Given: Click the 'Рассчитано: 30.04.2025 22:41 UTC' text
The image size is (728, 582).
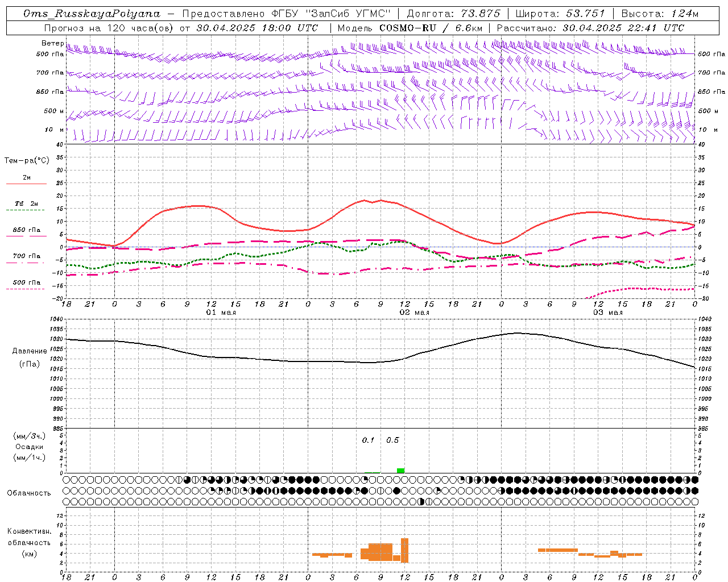Looking at the screenshot, I should pyautogui.click(x=590, y=28).
